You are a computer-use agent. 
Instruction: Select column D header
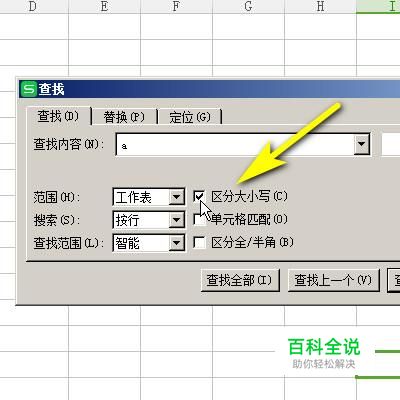(x=32, y=6)
